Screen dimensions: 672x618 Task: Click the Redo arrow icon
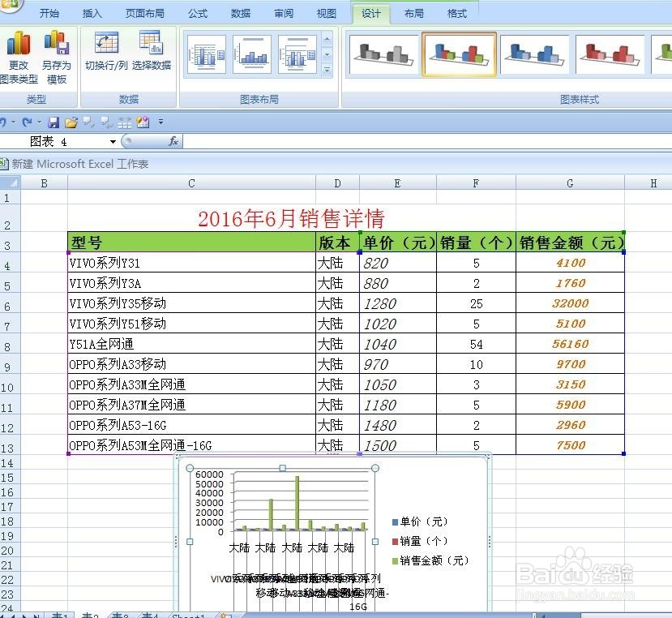pyautogui.click(x=27, y=122)
